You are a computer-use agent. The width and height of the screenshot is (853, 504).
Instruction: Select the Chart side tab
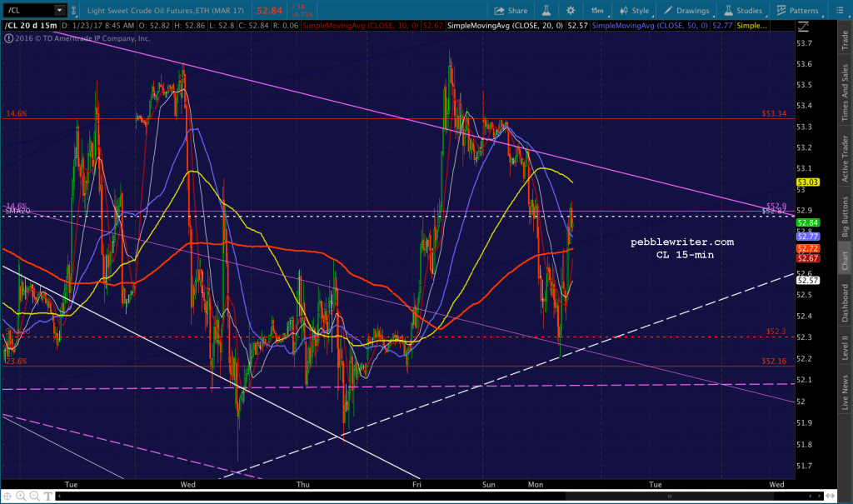click(845, 260)
